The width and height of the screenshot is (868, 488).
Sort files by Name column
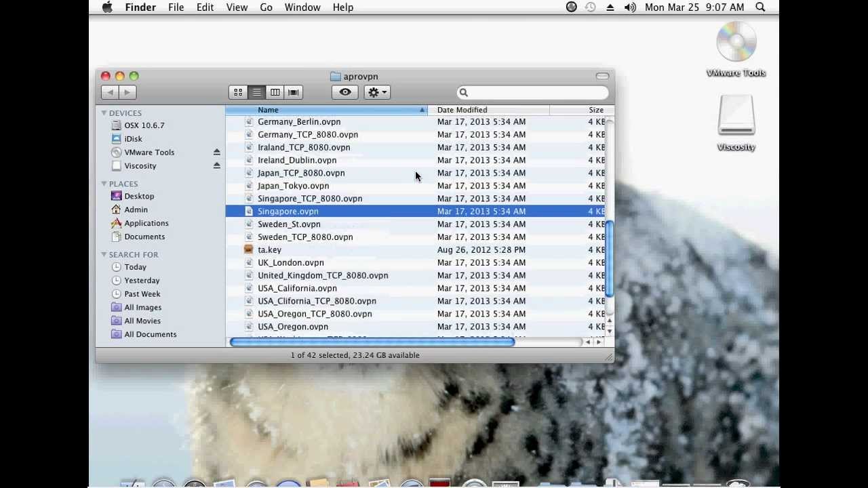click(326, 110)
